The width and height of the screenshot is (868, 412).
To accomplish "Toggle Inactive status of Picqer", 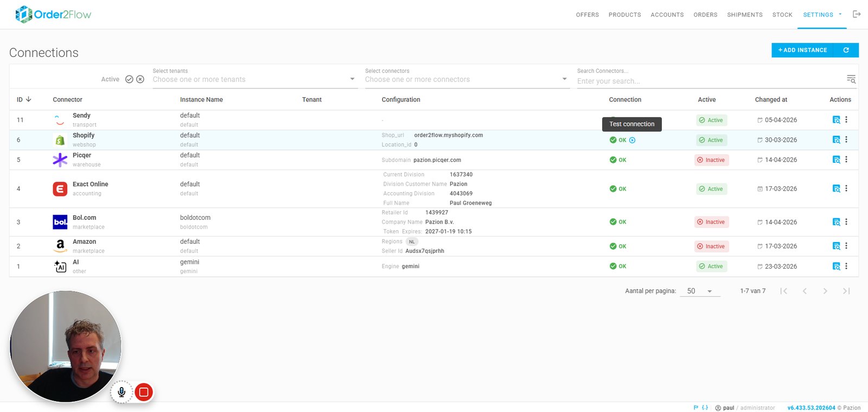I will 711,160.
